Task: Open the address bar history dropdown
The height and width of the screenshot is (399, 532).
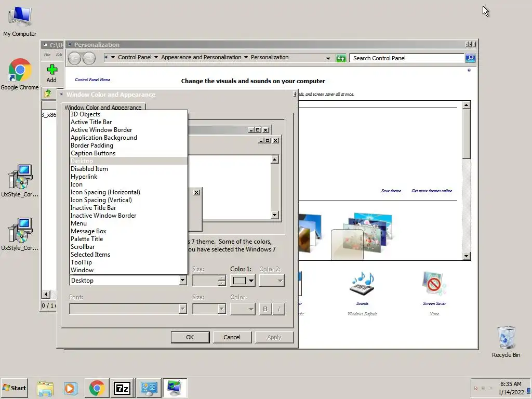Action: click(x=328, y=58)
